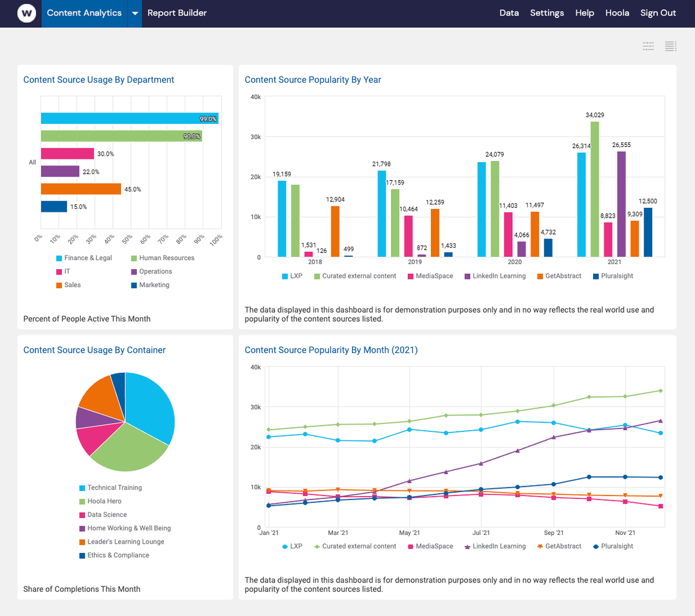695x616 pixels.
Task: Toggle LXP series in yearly bar chart legend
Action: click(x=292, y=276)
